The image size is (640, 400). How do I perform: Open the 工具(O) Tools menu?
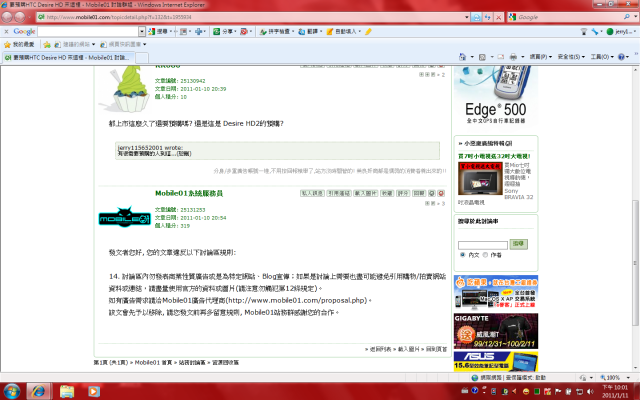[602, 57]
